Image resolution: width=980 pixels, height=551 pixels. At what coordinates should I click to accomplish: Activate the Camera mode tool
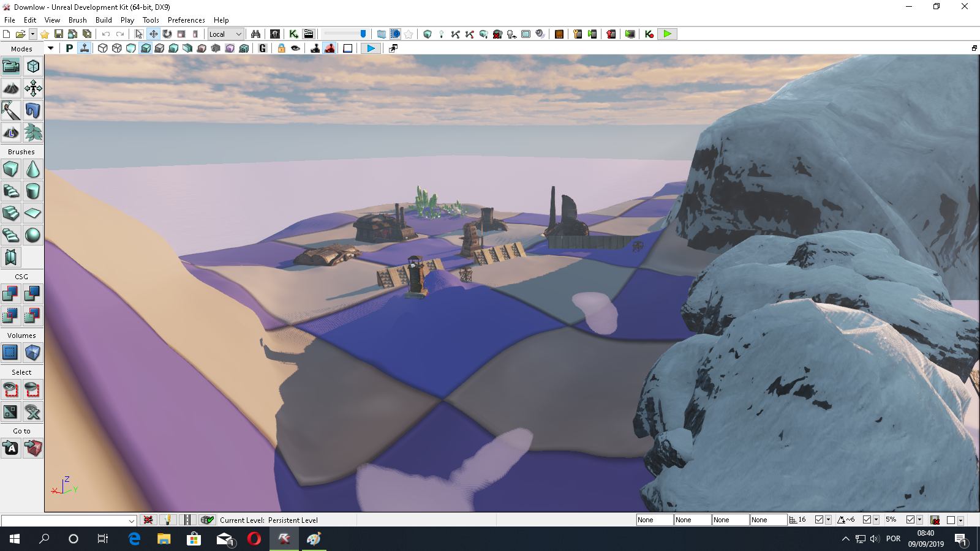11,66
